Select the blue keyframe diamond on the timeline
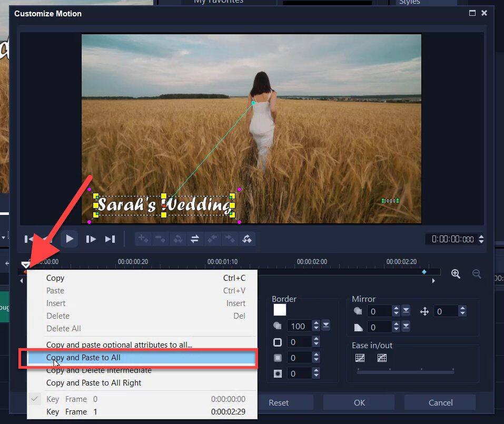Screen dimensions: 504x424 424,271
